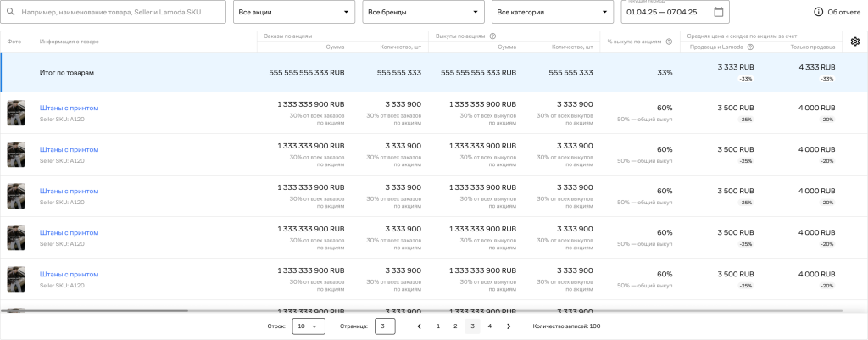The image size is (868, 340).
Task: Click the first product photo thumbnail
Action: tap(16, 113)
